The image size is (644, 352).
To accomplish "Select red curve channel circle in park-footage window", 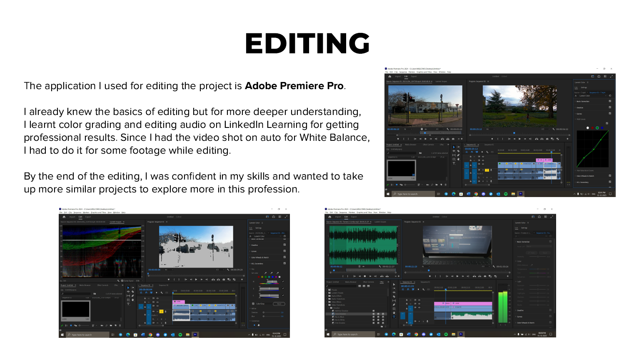I will click(592, 128).
